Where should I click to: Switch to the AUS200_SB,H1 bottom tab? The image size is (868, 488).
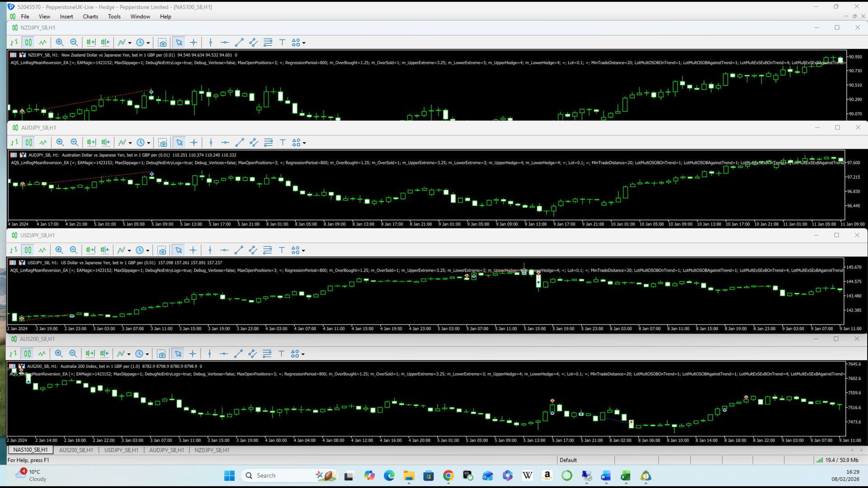tap(76, 450)
